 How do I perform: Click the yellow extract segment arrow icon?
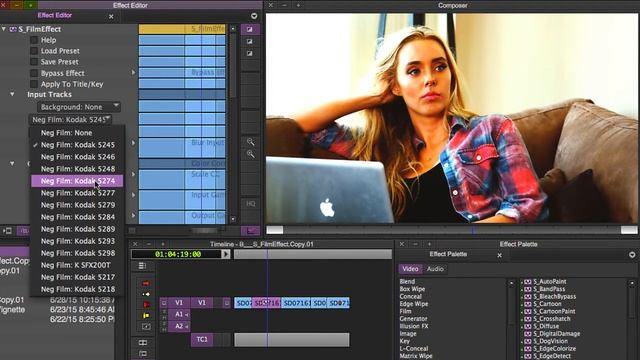146,294
